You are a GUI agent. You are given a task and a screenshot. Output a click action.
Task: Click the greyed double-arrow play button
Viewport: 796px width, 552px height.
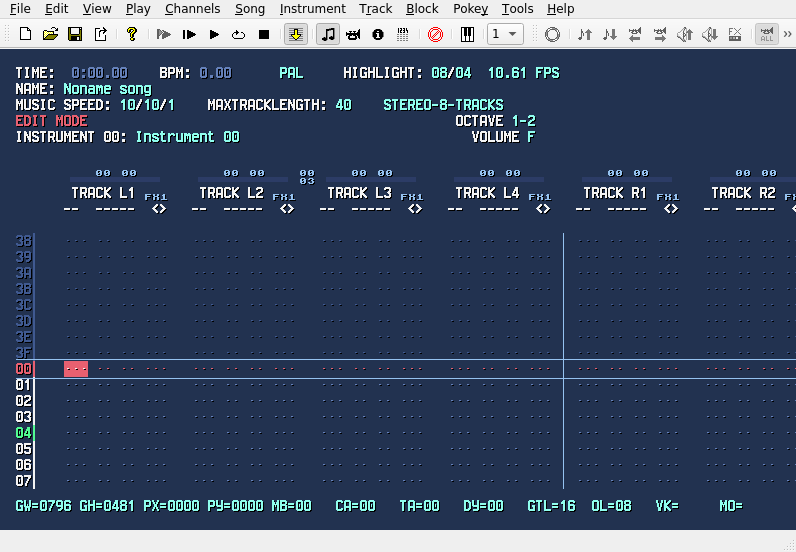(x=163, y=35)
